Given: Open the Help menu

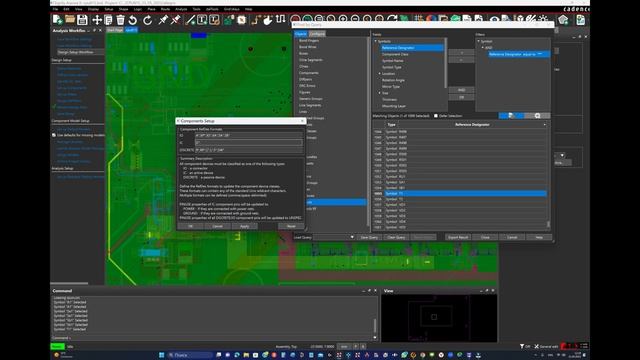Looking at the screenshot, I should point(248,9).
